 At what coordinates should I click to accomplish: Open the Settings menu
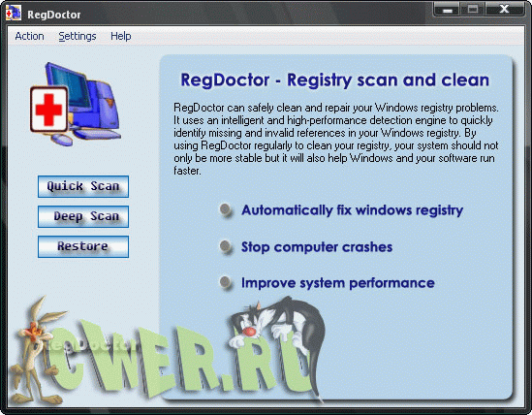78,36
